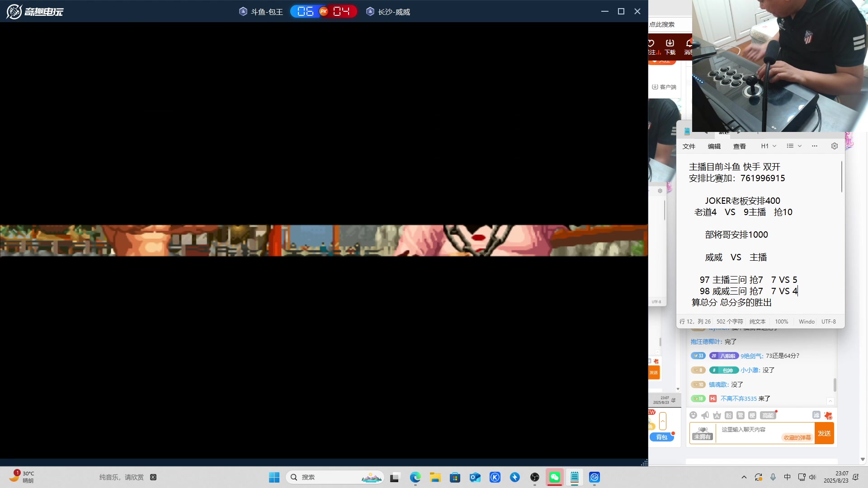
Task: Click the Windo line ending status entry
Action: [807, 322]
